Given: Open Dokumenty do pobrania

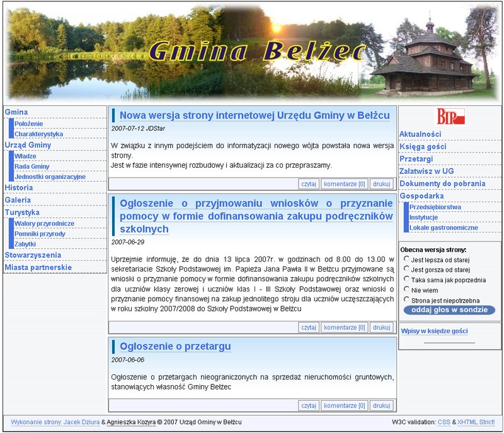Looking at the screenshot, I should 442,183.
